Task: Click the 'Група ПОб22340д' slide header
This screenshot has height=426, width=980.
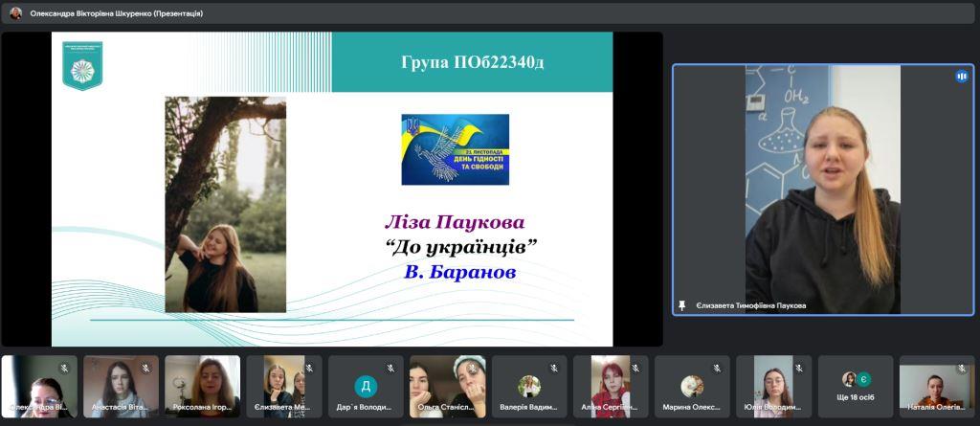Action: [472, 63]
